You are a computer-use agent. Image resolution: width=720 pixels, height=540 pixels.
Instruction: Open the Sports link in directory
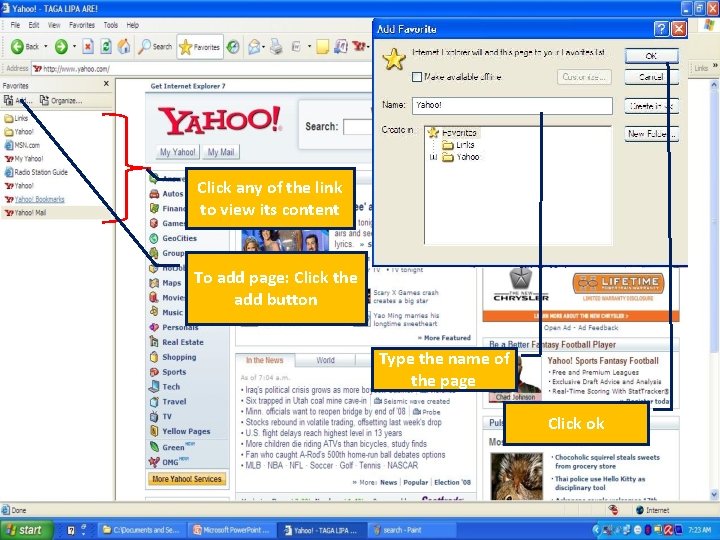(x=174, y=372)
